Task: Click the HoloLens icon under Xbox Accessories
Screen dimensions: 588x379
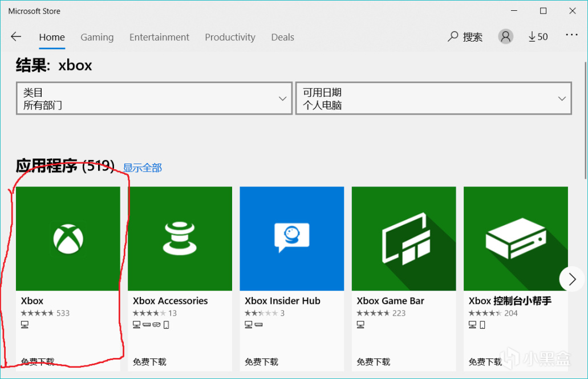Action: (156, 325)
